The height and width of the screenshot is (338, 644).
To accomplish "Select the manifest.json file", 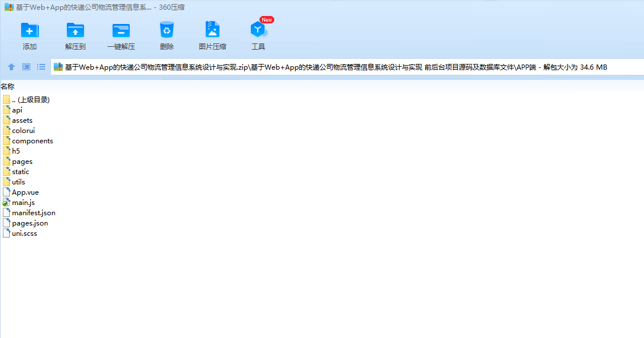I will (x=29, y=213).
